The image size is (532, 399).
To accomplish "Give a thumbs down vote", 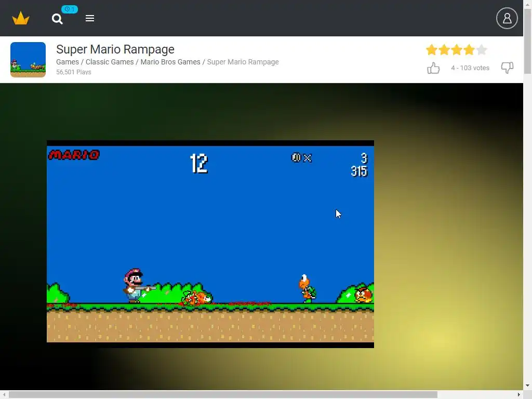I will pyautogui.click(x=507, y=68).
